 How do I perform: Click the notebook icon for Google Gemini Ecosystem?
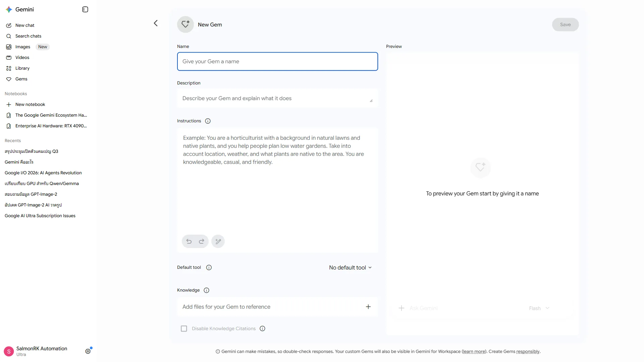point(9,115)
